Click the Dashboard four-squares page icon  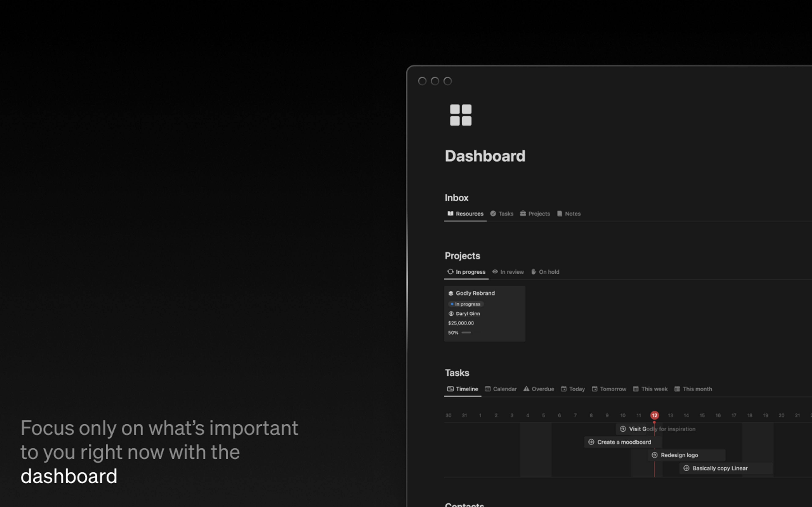(x=460, y=115)
